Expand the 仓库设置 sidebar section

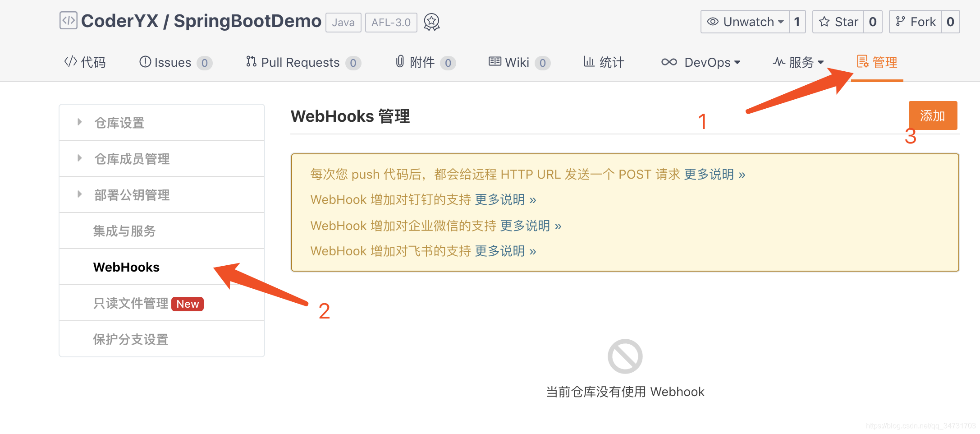coord(161,122)
